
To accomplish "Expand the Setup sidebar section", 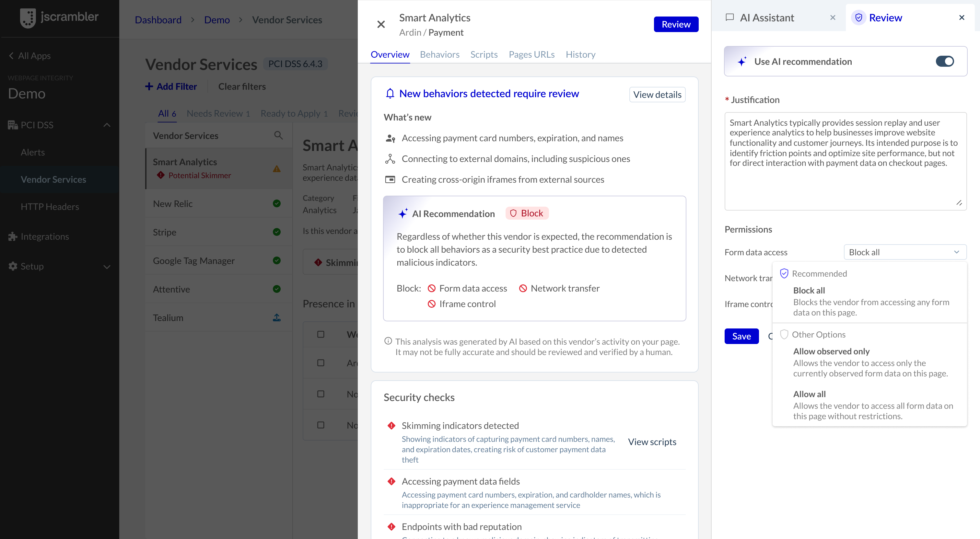I will pyautogui.click(x=107, y=266).
